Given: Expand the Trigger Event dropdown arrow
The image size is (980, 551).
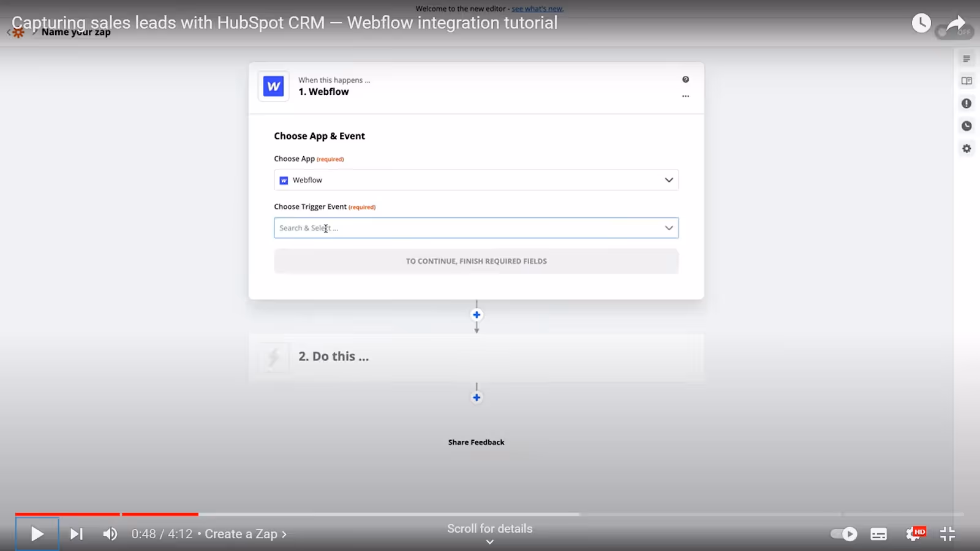Looking at the screenshot, I should pyautogui.click(x=669, y=228).
